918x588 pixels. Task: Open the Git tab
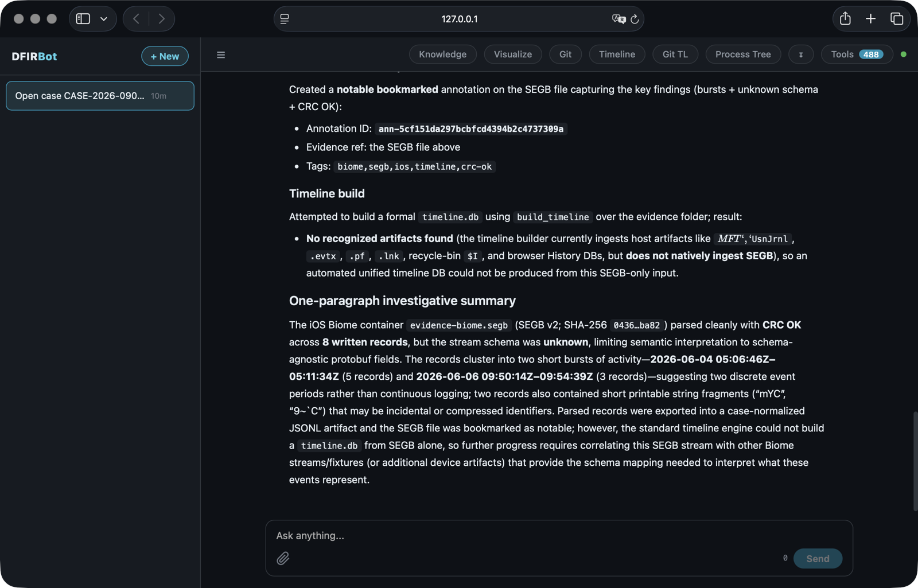[565, 54]
